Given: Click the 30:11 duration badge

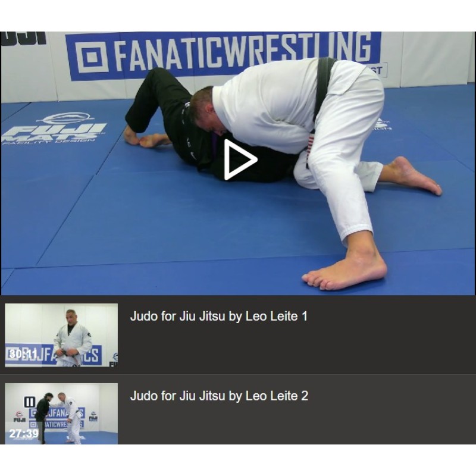Looking at the screenshot, I should (x=23, y=354).
